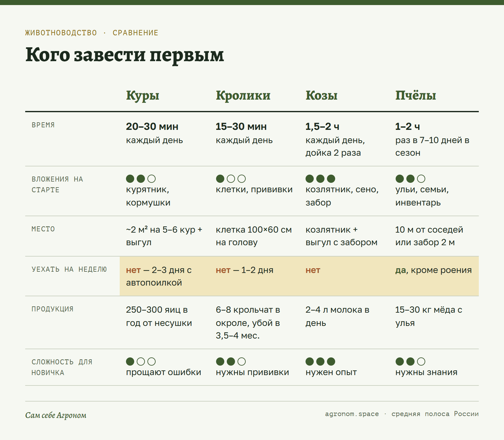This screenshot has height=440, width=504.
Task: Click the dot rating above "козлятник, сено, забор"
Action: click(x=320, y=179)
